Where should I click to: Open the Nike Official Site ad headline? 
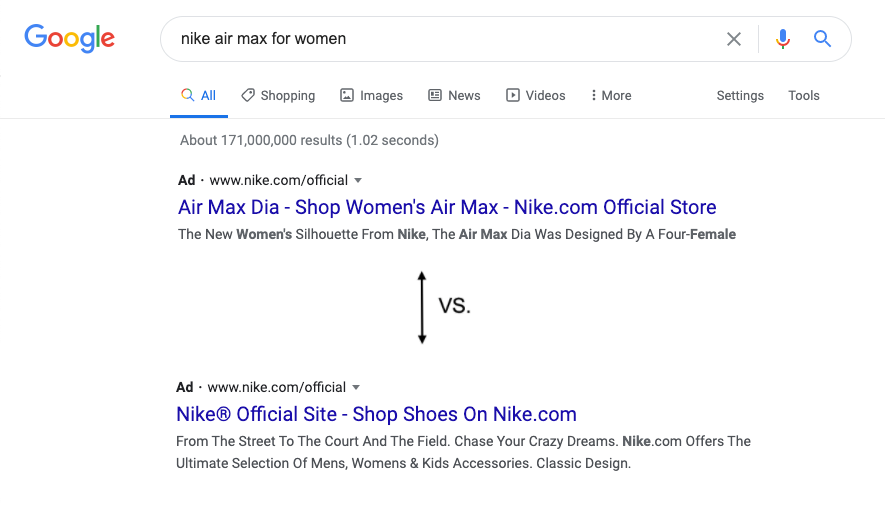pos(376,414)
